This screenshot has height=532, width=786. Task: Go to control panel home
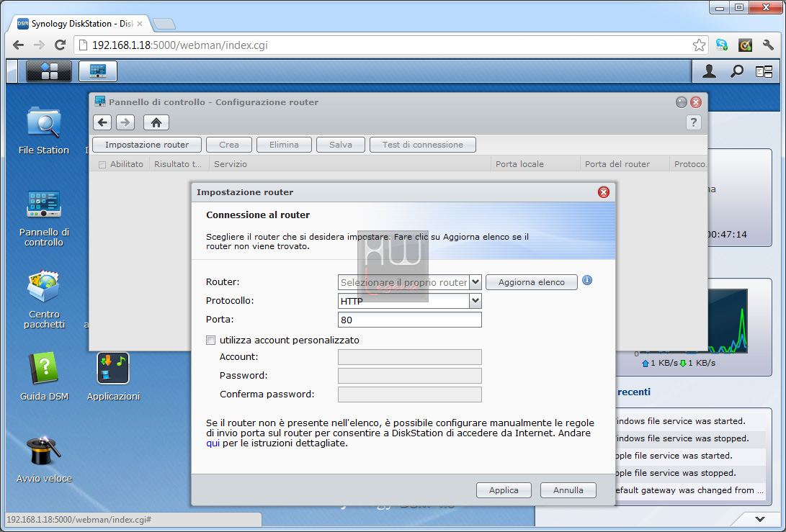coord(156,122)
